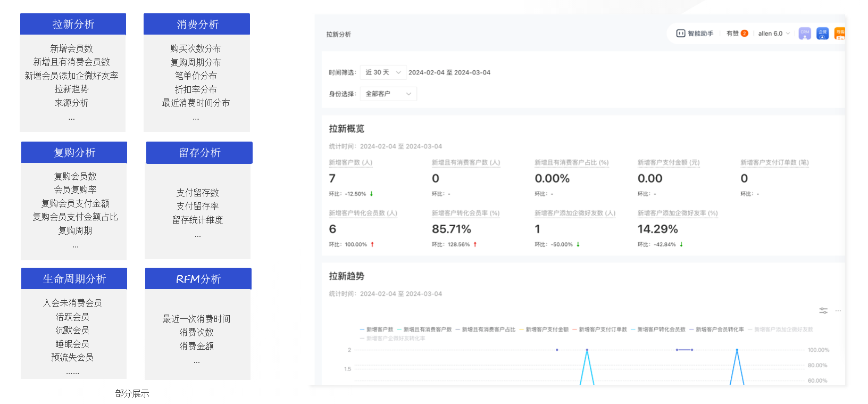
Task: Expand the allen 6.0 account dropdown
Action: click(x=774, y=34)
